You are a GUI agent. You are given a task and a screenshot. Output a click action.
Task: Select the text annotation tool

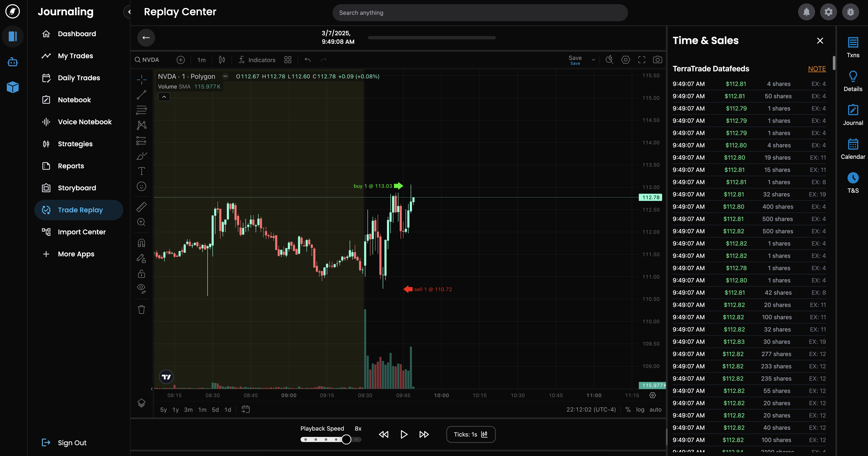click(x=141, y=171)
